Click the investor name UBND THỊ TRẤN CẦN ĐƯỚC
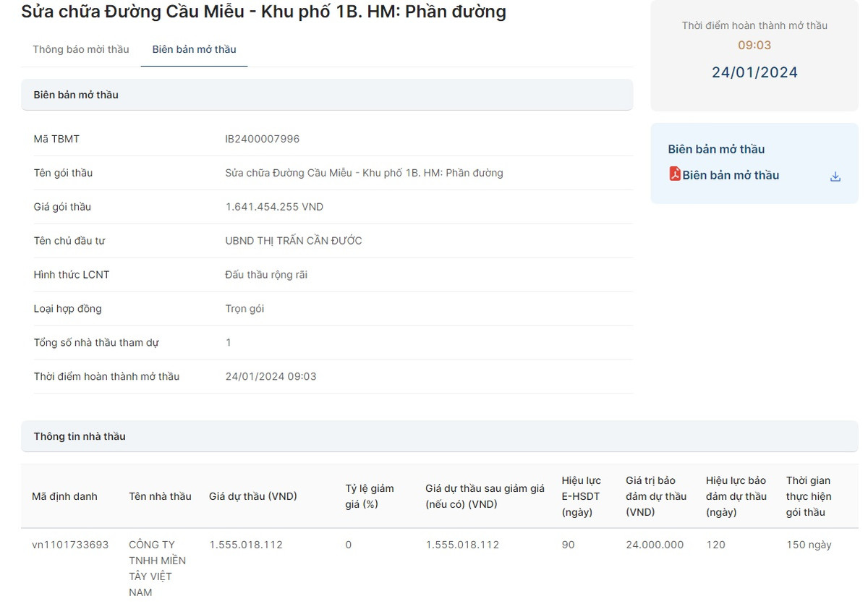Viewport: 868px width, 604px height. pyautogui.click(x=293, y=241)
